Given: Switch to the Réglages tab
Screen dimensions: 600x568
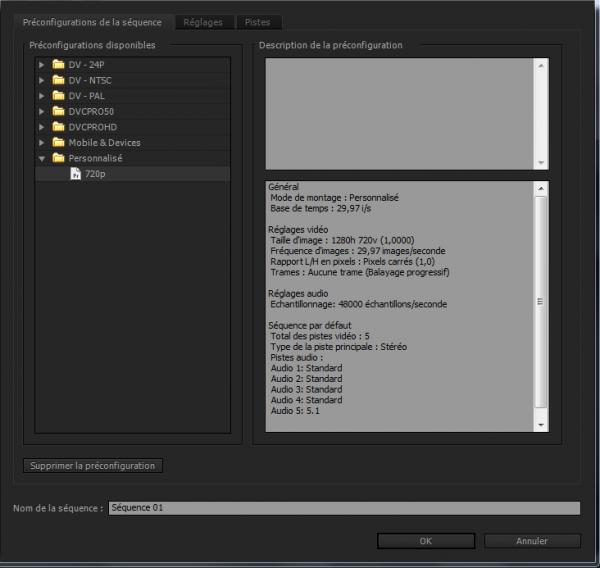Looking at the screenshot, I should tap(203, 23).
